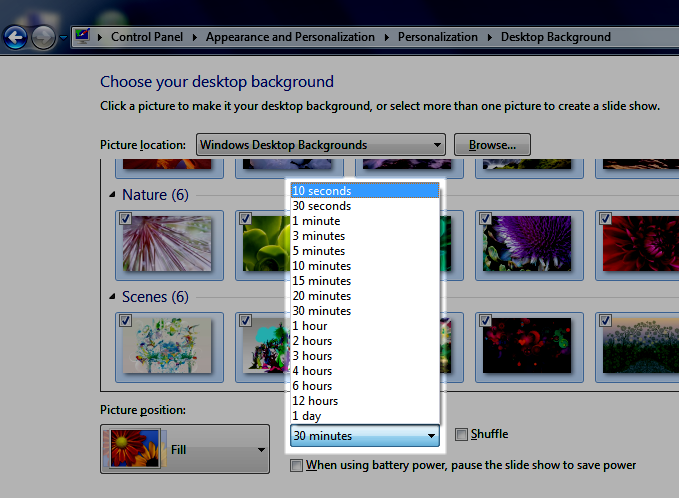679x498 pixels.
Task: Choose 30 seconds interval
Action: [365, 206]
